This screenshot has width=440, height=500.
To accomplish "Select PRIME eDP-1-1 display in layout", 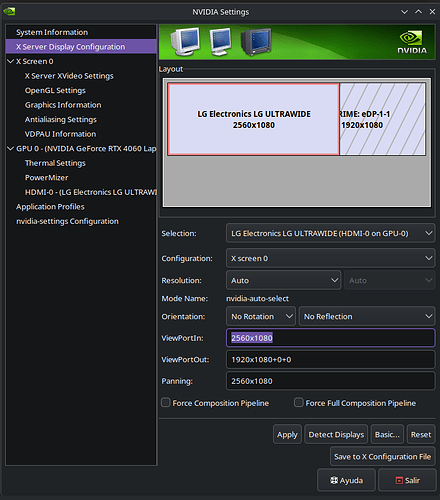I will 382,119.
